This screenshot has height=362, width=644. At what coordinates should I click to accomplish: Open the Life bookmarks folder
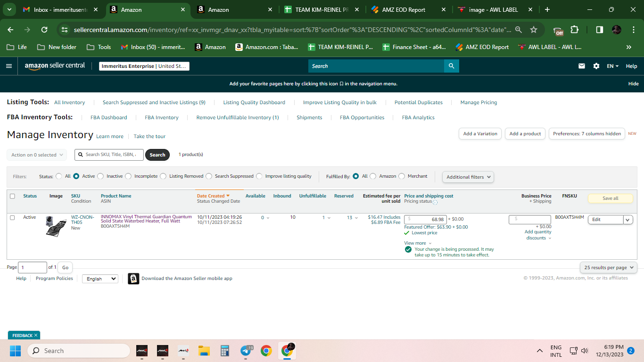(17, 47)
